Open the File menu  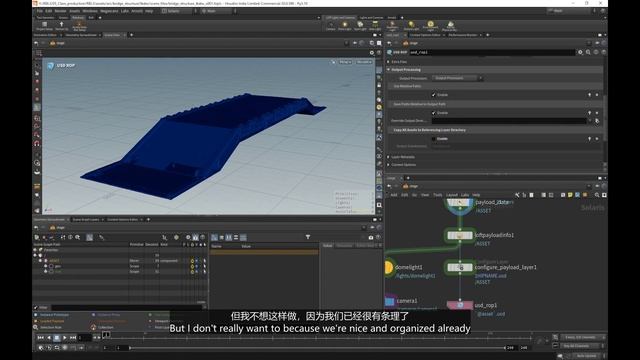[x=40, y=11]
